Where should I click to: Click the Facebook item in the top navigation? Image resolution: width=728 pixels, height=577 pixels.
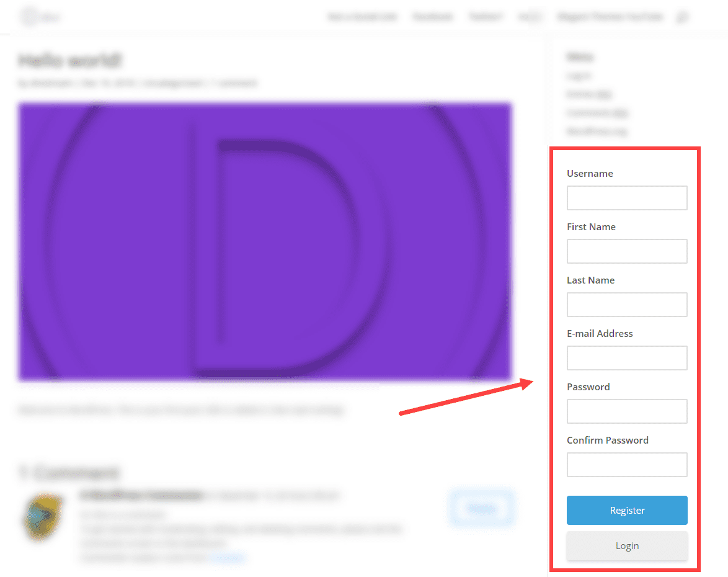tap(433, 17)
